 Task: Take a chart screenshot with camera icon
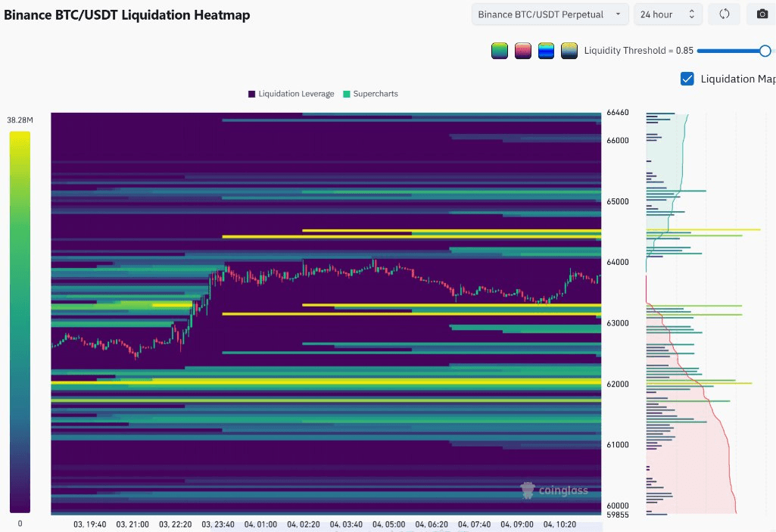(x=762, y=14)
